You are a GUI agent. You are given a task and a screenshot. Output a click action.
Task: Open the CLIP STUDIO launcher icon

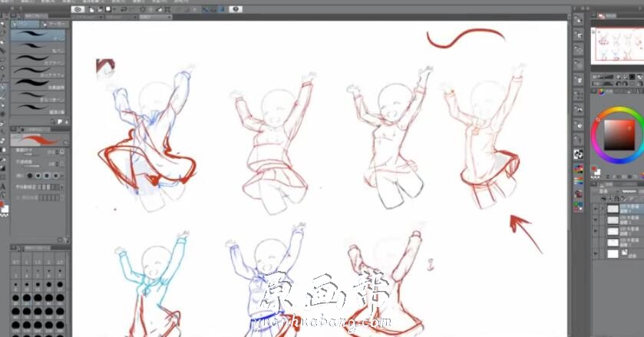[78, 9]
